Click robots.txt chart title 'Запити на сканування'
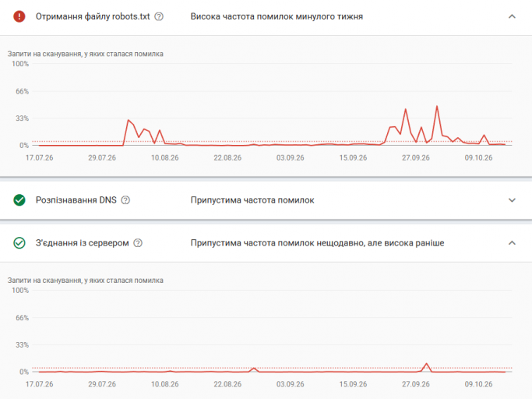Image resolution: width=532 pixels, height=399 pixels. coord(85,54)
